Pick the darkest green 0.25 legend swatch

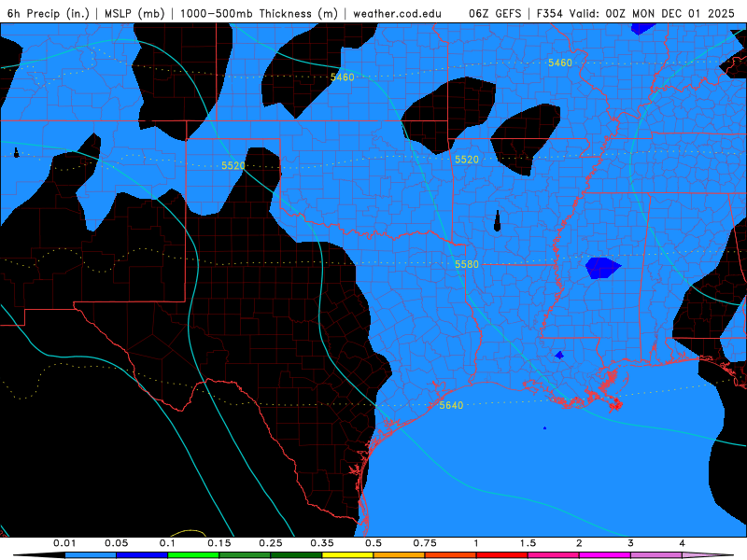296,555
